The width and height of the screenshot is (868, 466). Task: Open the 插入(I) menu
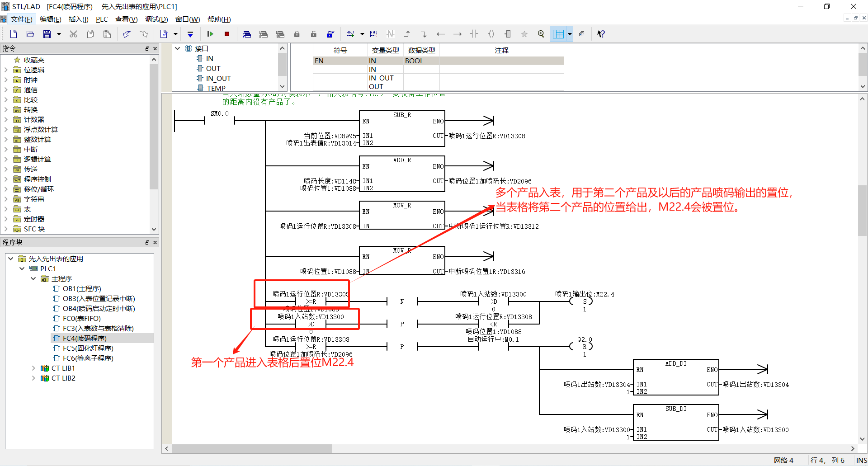coord(78,19)
